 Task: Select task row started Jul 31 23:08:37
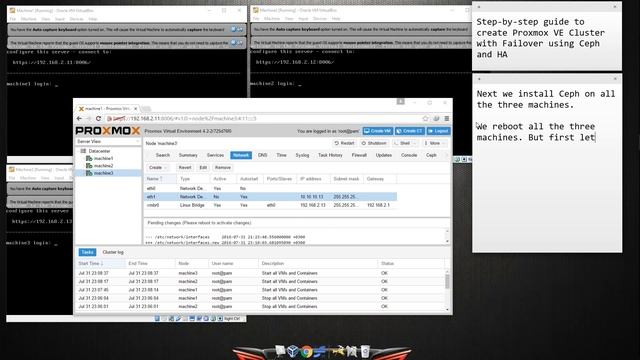click(x=260, y=273)
